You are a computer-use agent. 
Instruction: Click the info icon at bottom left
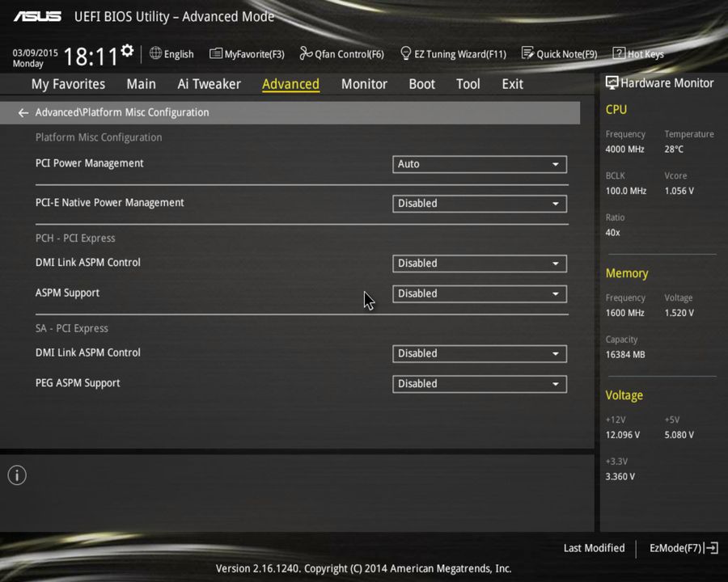pyautogui.click(x=16, y=475)
